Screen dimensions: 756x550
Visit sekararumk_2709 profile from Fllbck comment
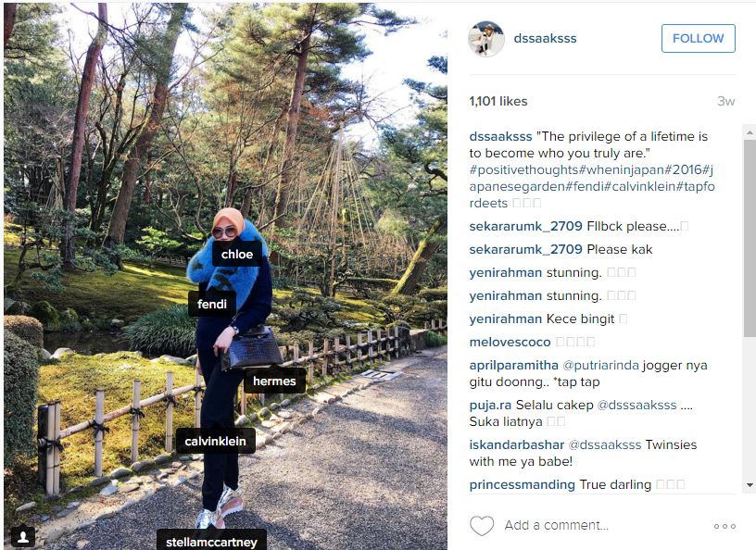(525, 226)
